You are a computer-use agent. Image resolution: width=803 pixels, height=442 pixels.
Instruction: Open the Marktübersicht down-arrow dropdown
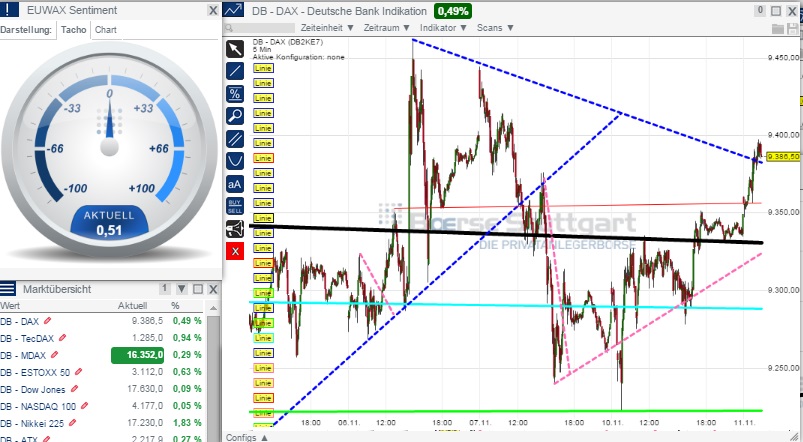181,289
